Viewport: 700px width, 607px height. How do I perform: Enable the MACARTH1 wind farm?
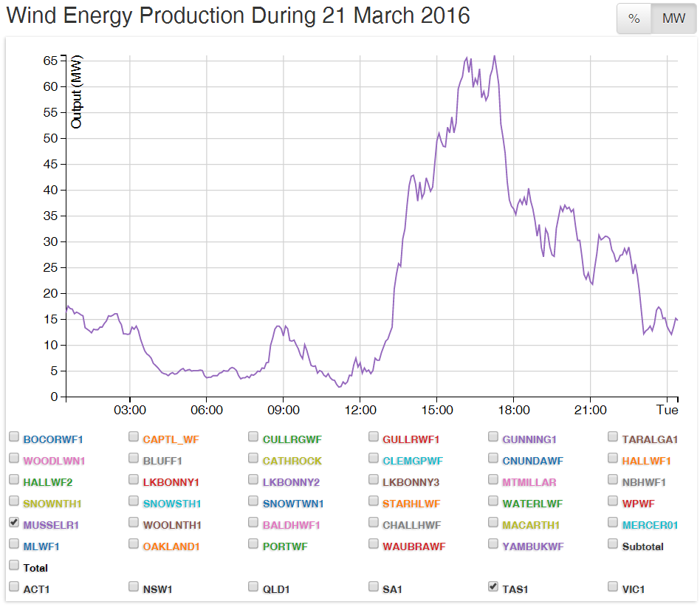[x=493, y=522]
